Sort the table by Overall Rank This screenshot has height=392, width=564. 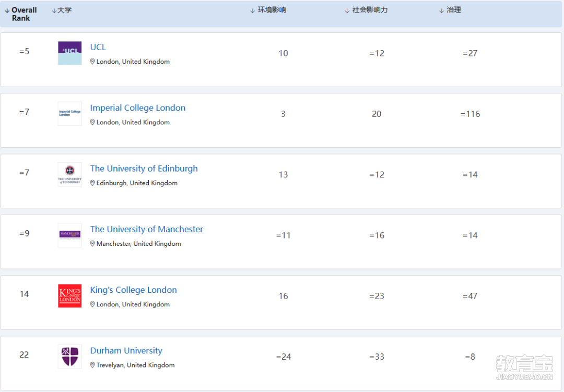click(x=21, y=14)
